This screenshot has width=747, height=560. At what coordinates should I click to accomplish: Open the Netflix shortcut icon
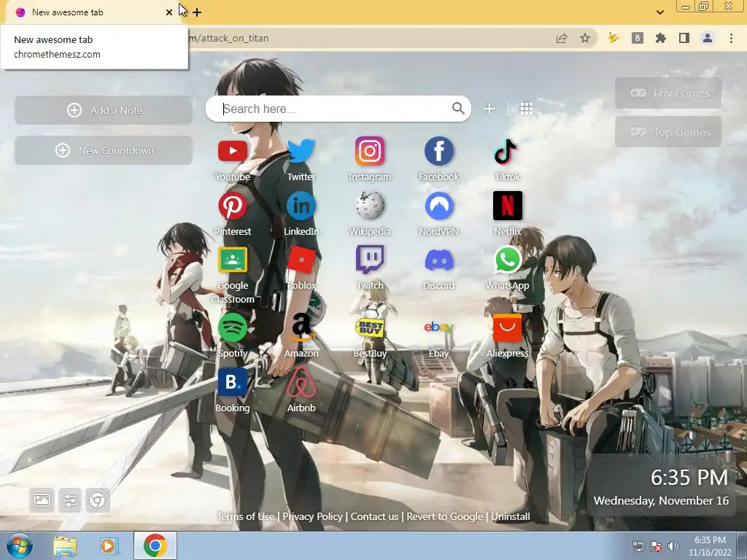click(x=508, y=206)
